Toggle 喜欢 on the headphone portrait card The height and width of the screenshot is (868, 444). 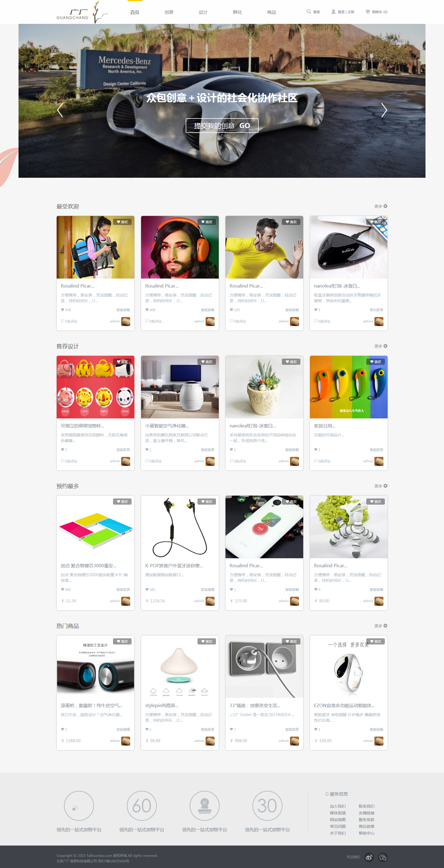(x=206, y=222)
